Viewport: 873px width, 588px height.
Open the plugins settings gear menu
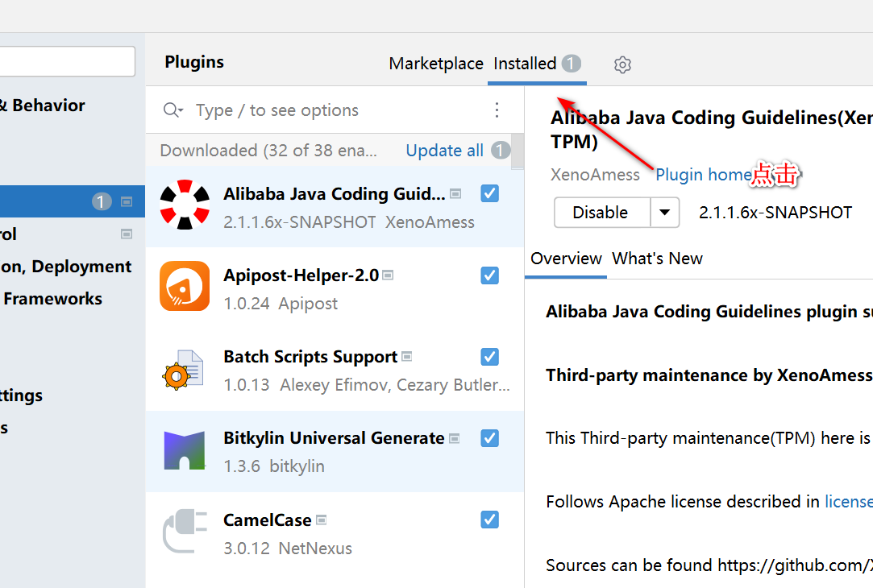point(622,65)
